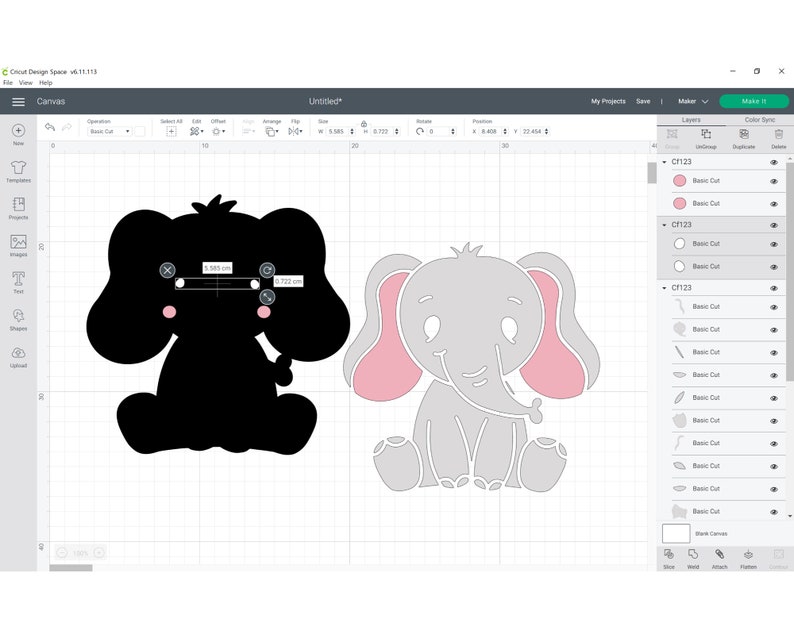
Task: Step the X position value
Action: click(505, 132)
